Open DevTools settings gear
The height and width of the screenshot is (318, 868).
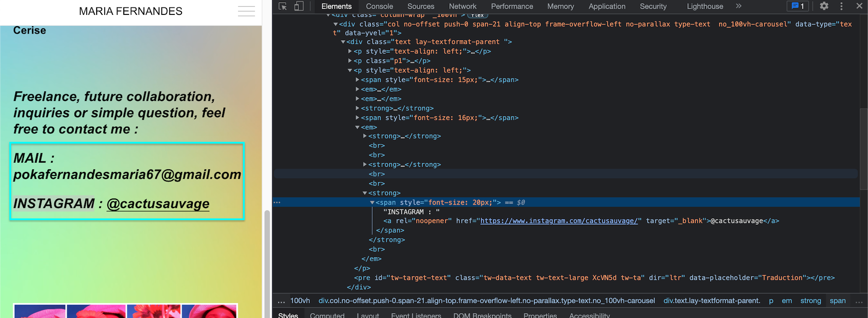pos(824,6)
